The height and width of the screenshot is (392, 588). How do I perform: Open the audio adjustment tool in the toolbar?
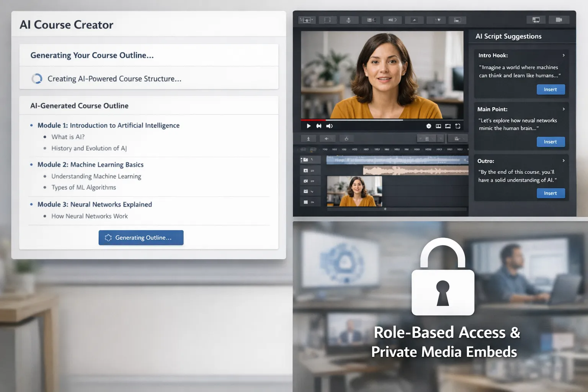point(392,20)
